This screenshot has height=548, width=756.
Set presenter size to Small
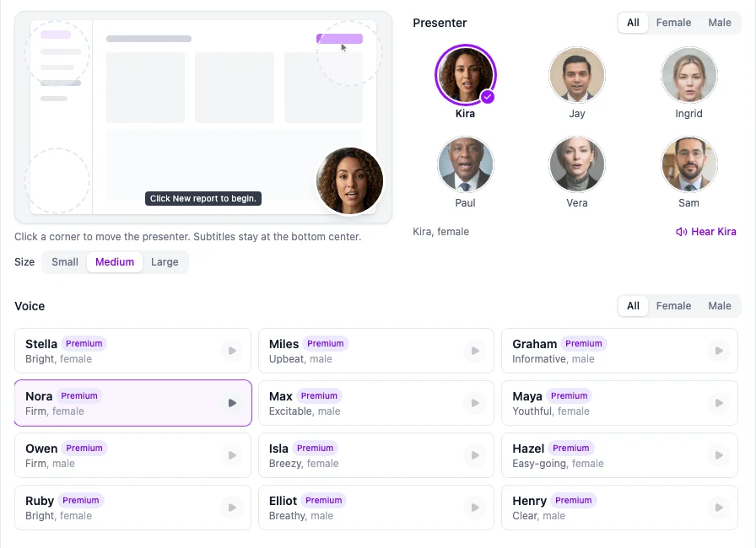point(65,262)
